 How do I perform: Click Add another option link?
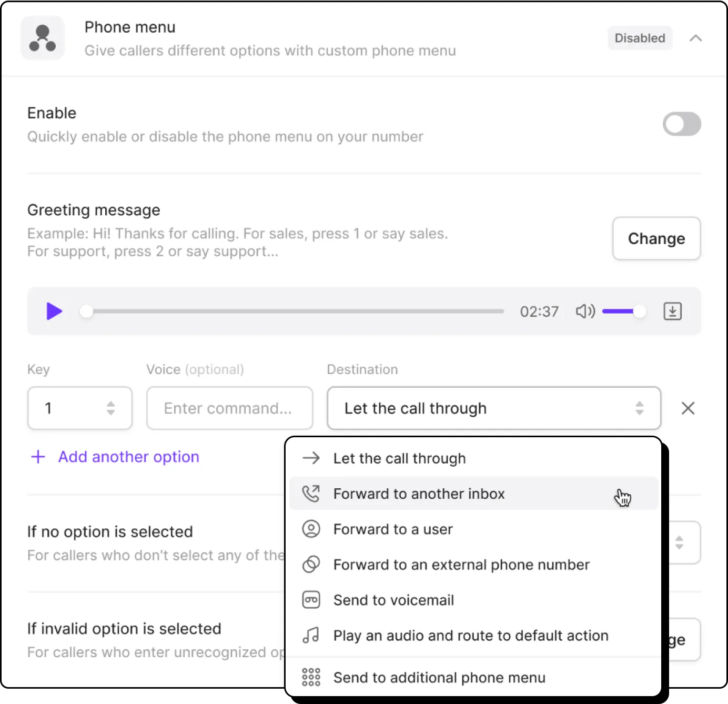(x=129, y=457)
